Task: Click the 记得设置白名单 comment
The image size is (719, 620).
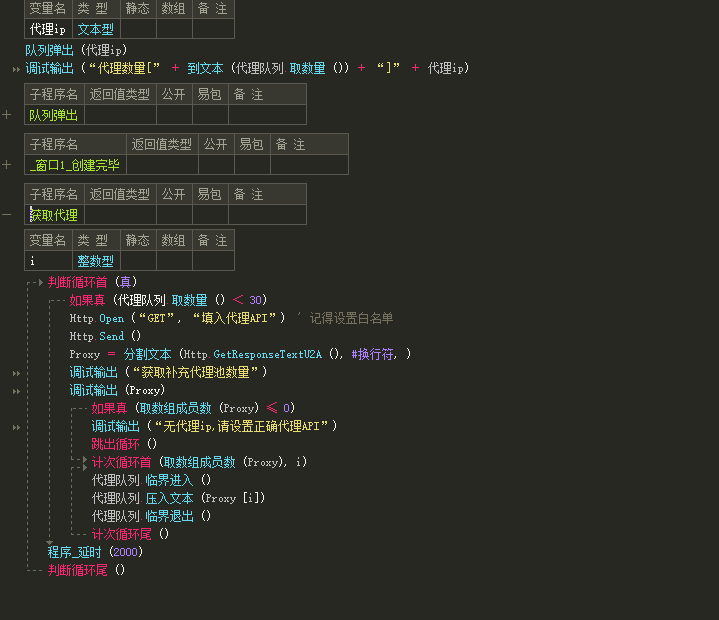Action: pyautogui.click(x=351, y=318)
